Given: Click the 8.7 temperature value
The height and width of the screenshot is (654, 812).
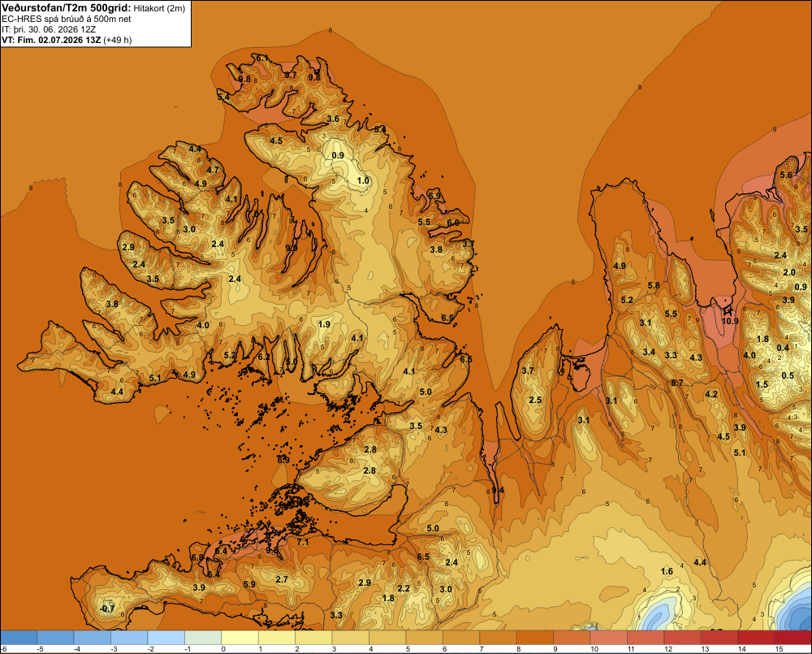Looking at the screenshot, I should pyautogui.click(x=677, y=383).
